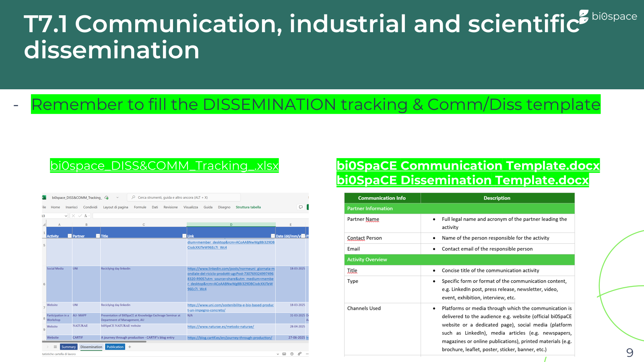Image resolution: width=644 pixels, height=362 pixels.
Task: Open bi0SpaCE Communication Template.docx link
Action: (468, 166)
